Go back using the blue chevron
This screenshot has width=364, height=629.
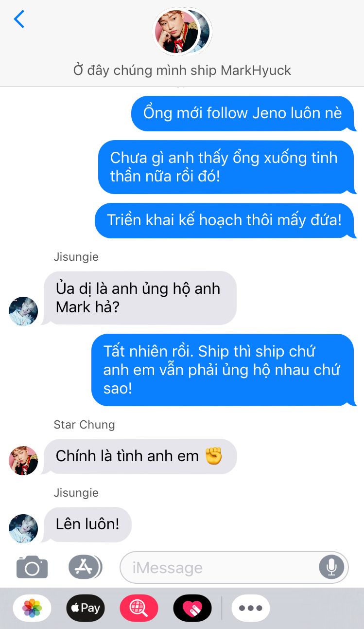tap(19, 19)
